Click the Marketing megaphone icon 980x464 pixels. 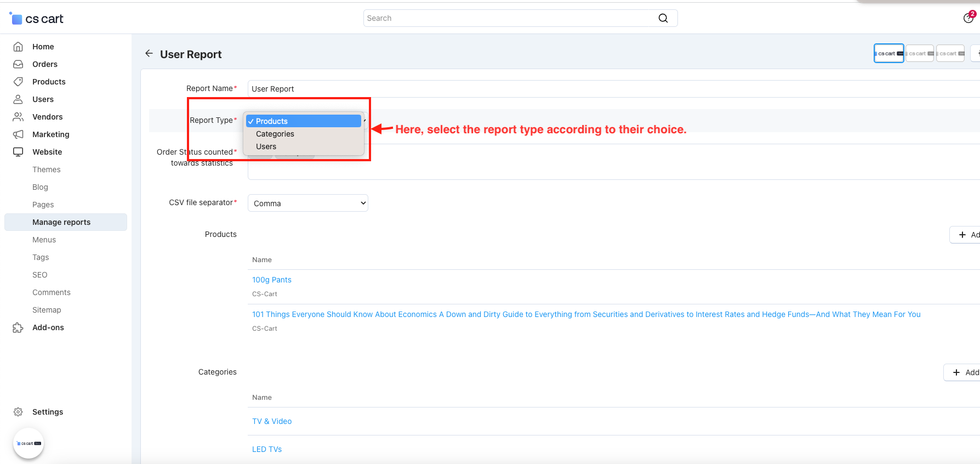tap(18, 134)
